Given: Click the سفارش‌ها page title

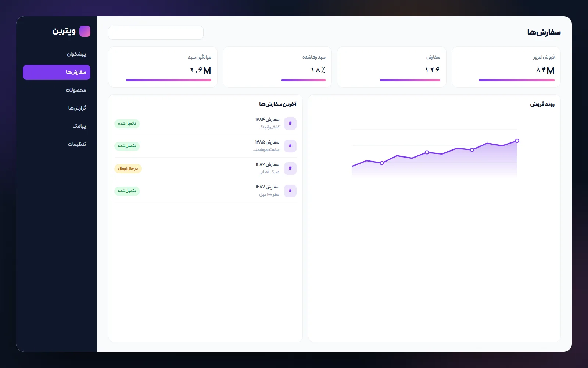Looking at the screenshot, I should [544, 32].
